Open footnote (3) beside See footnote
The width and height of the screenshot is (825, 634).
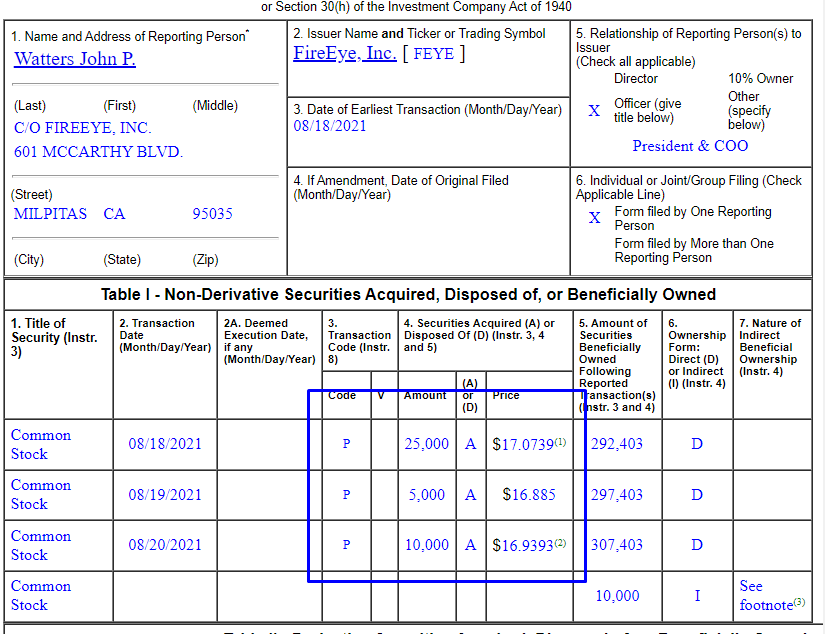pyautogui.click(x=799, y=602)
